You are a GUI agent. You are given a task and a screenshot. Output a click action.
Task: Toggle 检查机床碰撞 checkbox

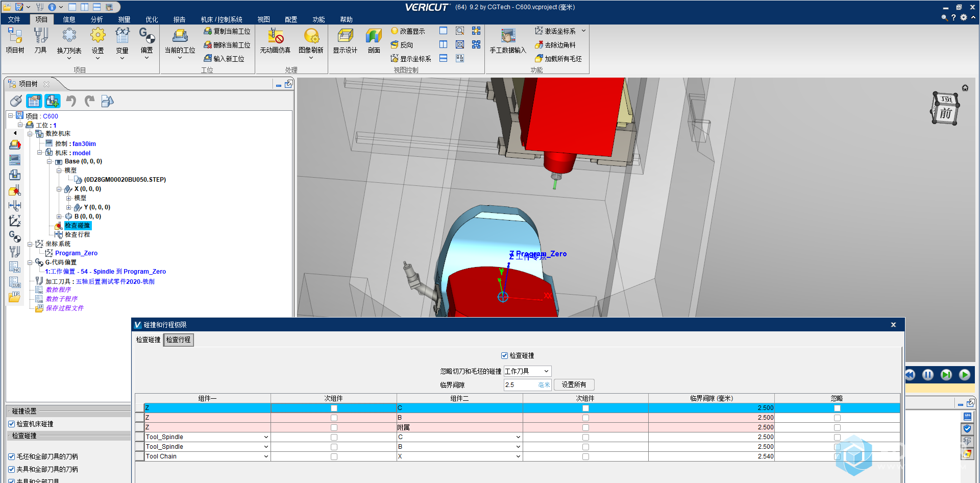[x=11, y=424]
